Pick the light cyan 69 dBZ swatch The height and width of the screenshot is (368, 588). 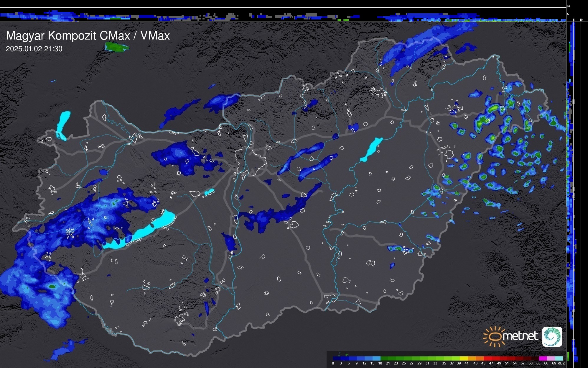click(559, 358)
